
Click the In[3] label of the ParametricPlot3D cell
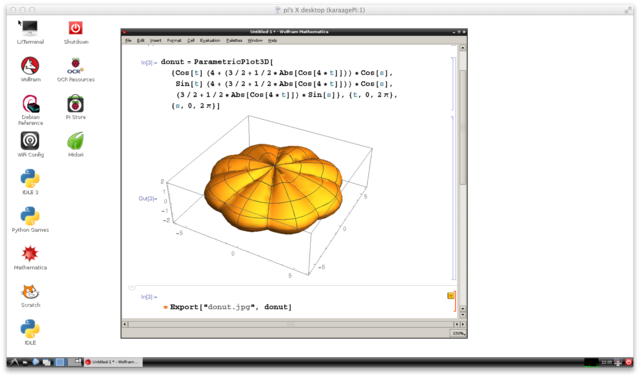click(x=149, y=62)
